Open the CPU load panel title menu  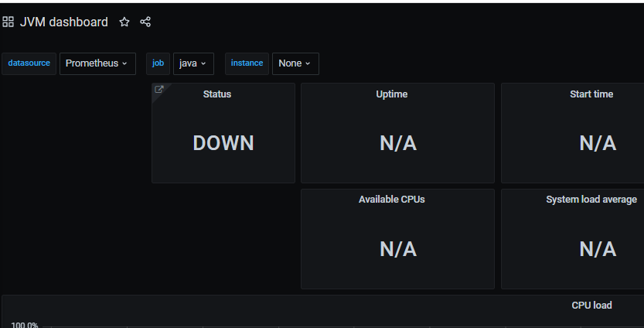coord(591,305)
